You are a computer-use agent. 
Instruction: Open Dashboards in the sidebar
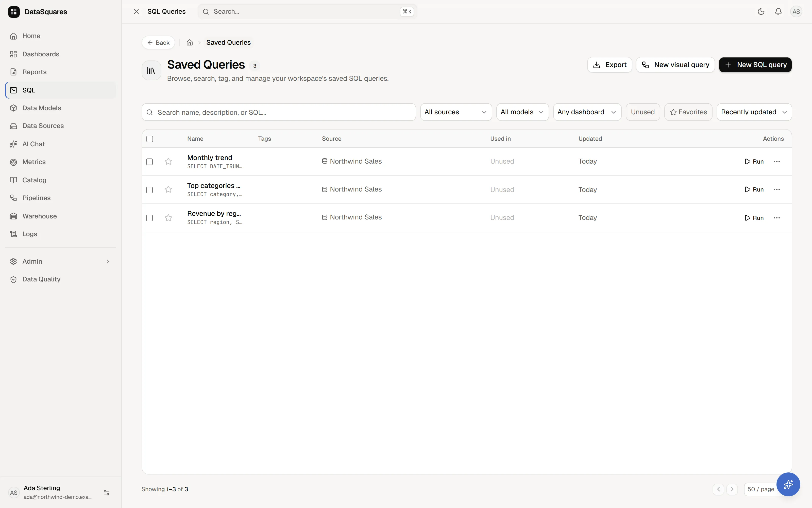[60, 54]
